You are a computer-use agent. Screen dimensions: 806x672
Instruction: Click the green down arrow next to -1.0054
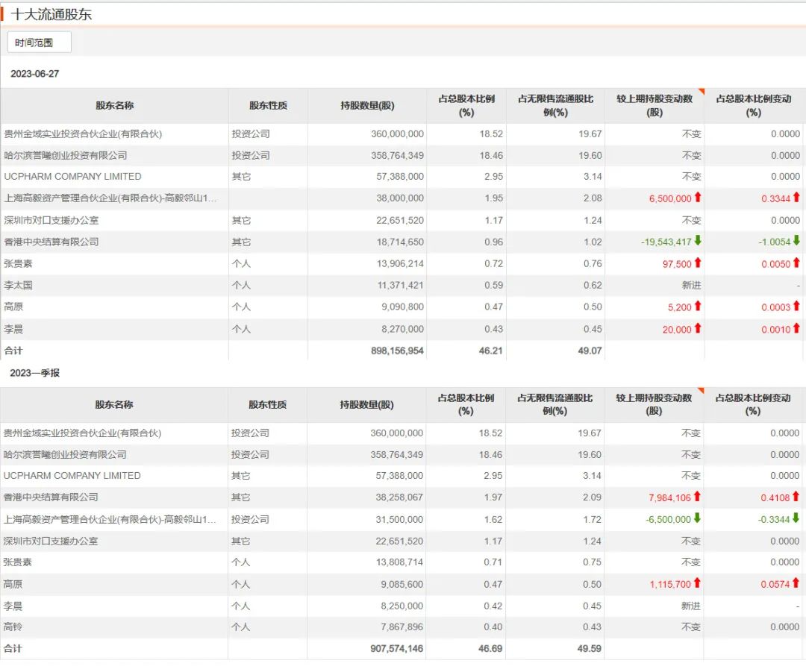(x=796, y=241)
